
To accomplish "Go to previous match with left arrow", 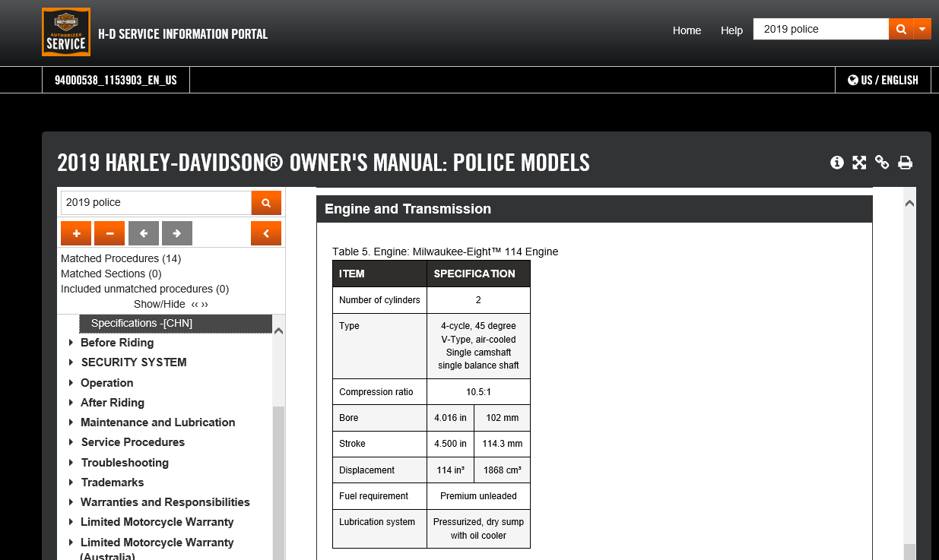I will coord(144,233).
